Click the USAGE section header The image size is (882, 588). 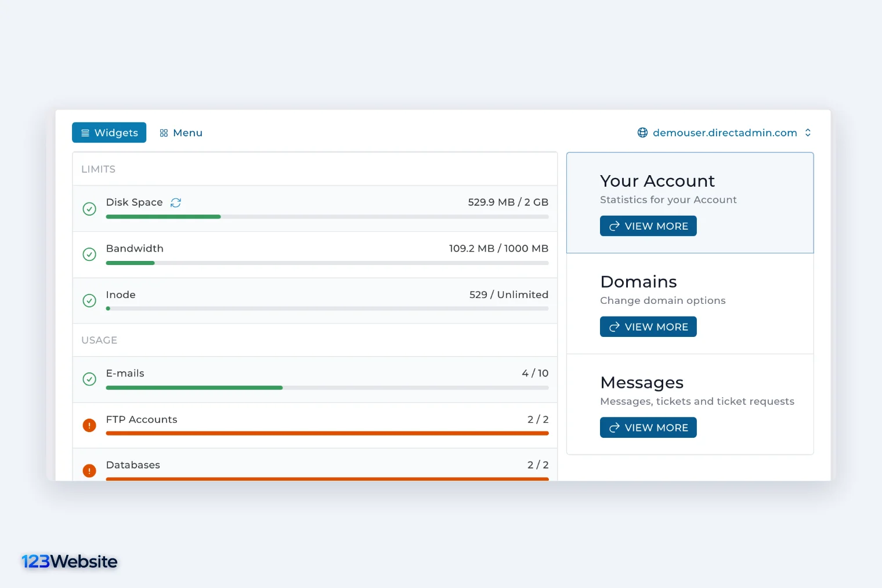pyautogui.click(x=99, y=340)
